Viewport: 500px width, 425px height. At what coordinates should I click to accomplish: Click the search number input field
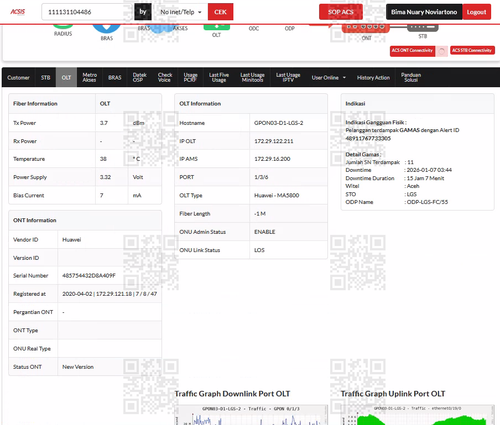(87, 12)
